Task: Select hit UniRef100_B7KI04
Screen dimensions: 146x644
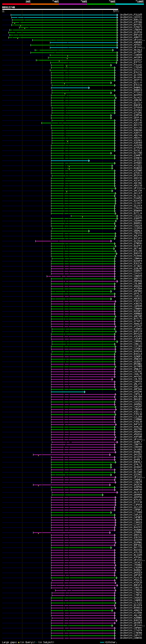Action: 131,85
